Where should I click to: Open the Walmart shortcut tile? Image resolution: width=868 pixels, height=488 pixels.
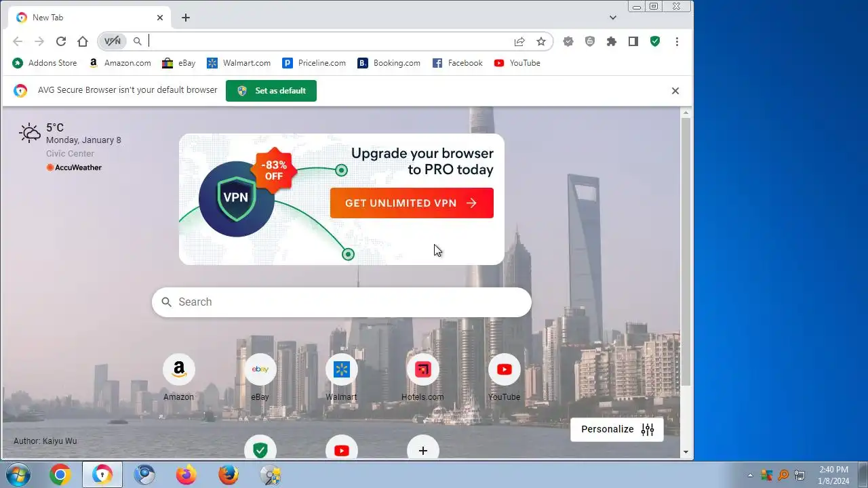tap(342, 378)
